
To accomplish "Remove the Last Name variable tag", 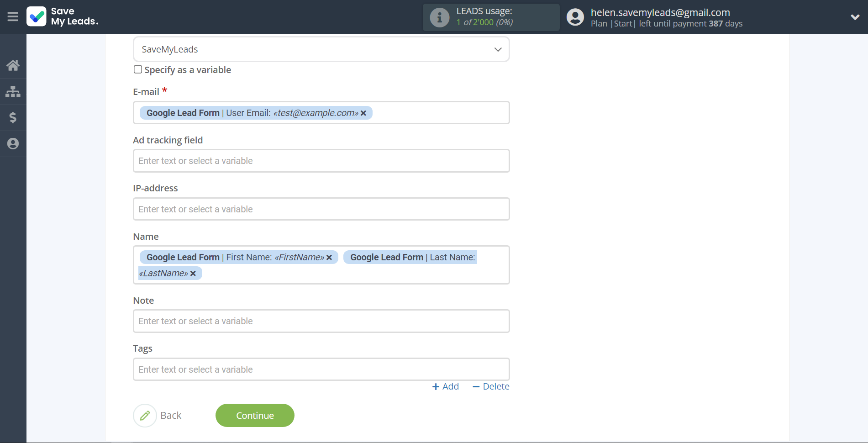I will tap(193, 274).
